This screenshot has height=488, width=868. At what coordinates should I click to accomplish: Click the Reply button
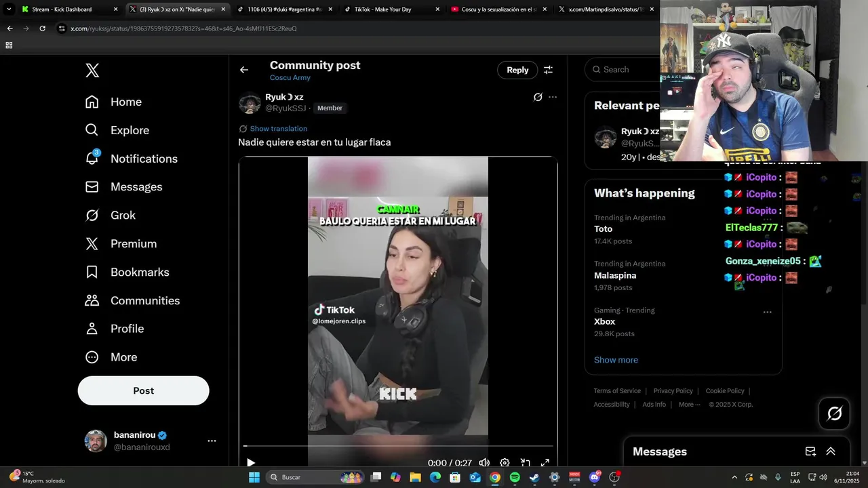[x=517, y=70]
